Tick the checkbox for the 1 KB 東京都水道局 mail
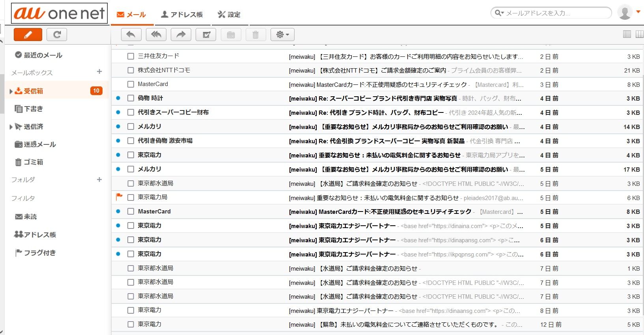 131,268
